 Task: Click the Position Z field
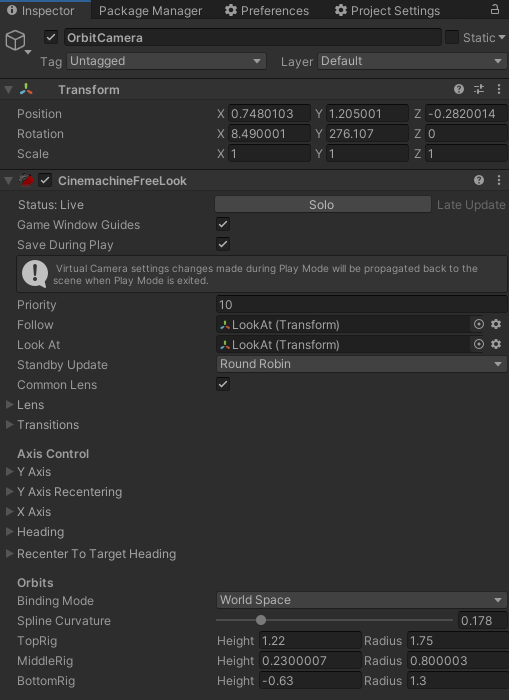click(x=466, y=113)
